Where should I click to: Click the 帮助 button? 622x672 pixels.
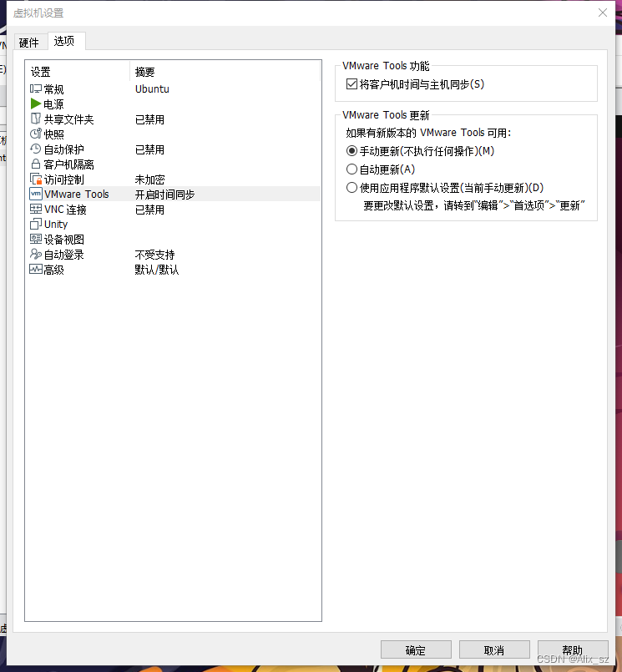572,650
